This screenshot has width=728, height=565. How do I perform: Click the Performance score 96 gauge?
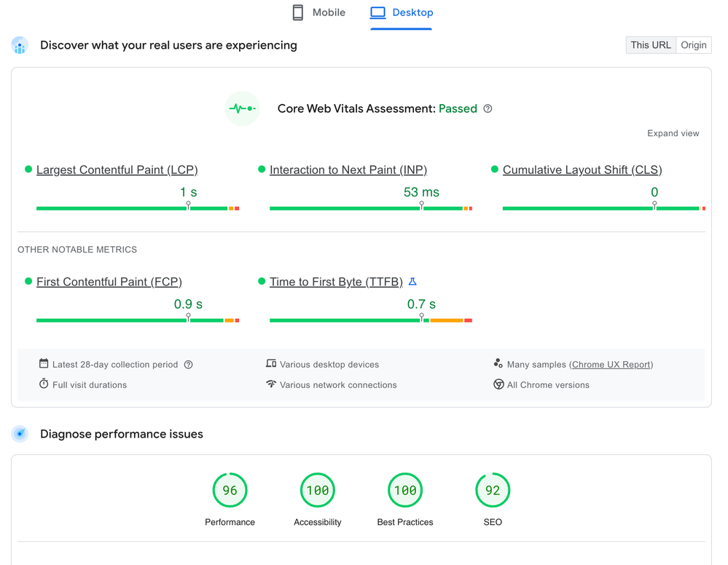click(x=230, y=490)
